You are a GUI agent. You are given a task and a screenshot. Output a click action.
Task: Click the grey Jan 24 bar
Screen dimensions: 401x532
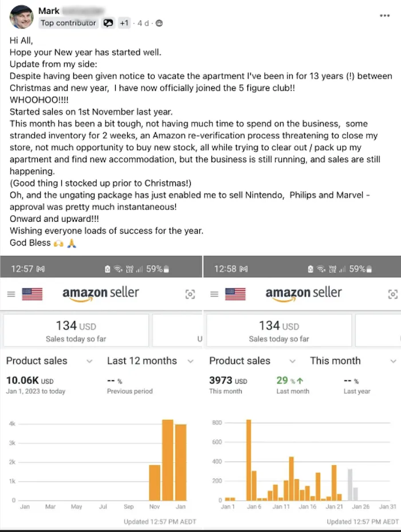point(349,484)
